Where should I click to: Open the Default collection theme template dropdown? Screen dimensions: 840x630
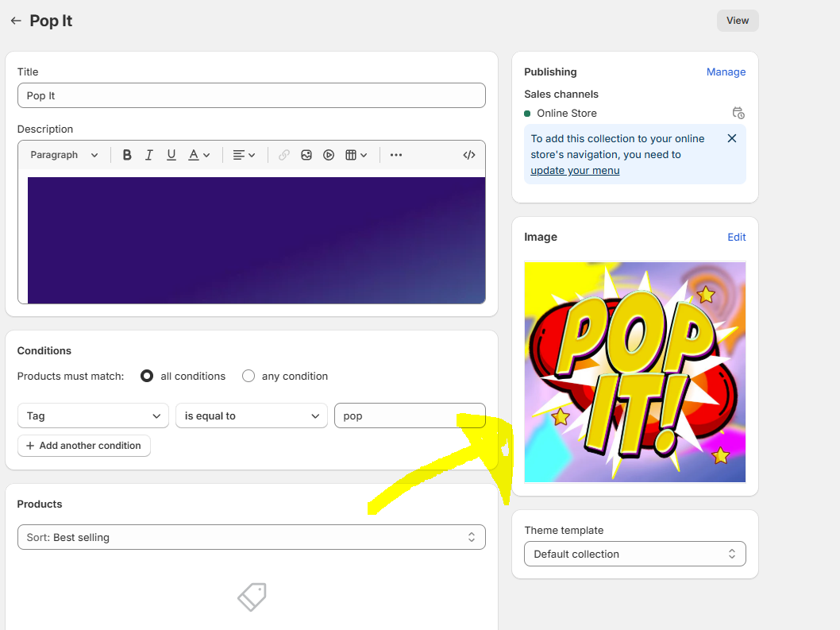tap(634, 554)
